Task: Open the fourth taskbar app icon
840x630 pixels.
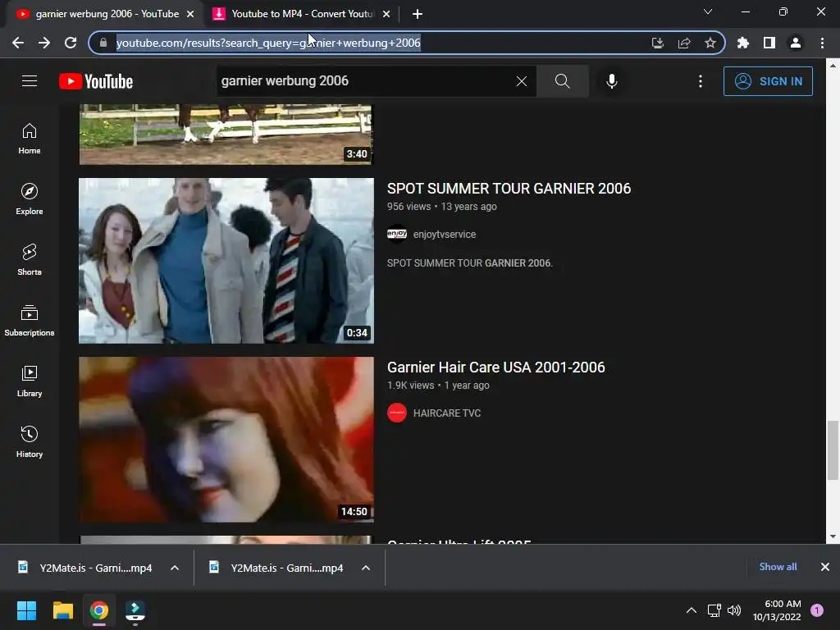Action: coord(135,610)
